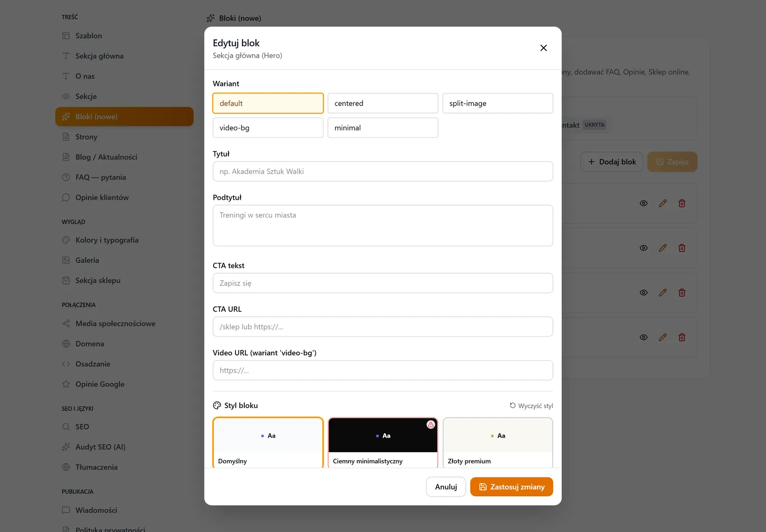Select the default variant
The width and height of the screenshot is (766, 532).
(268, 103)
